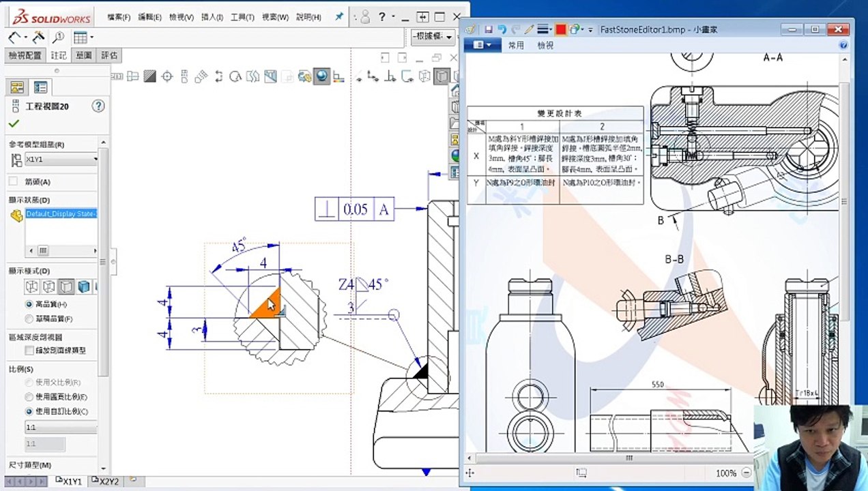Click the zoom out minus button in Paint

tap(746, 473)
